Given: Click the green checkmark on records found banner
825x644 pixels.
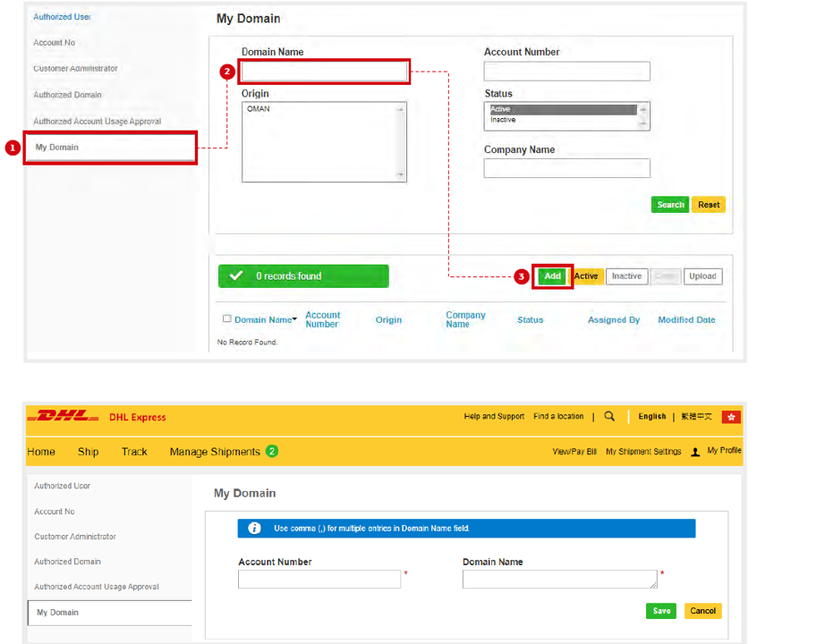Looking at the screenshot, I should (x=236, y=275).
